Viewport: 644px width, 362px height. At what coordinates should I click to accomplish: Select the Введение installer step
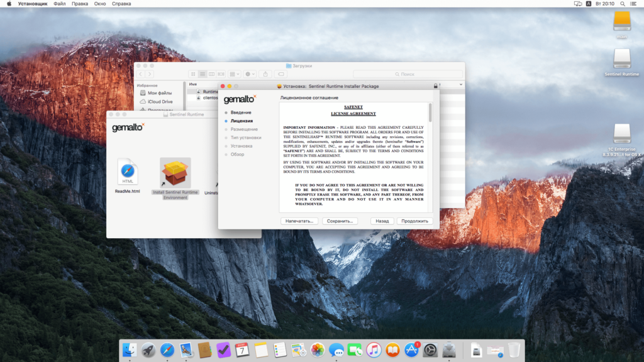[x=241, y=112]
